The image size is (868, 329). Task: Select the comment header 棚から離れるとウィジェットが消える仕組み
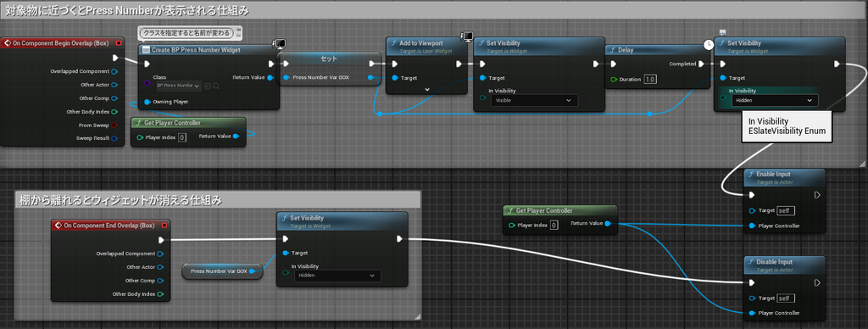(120, 200)
